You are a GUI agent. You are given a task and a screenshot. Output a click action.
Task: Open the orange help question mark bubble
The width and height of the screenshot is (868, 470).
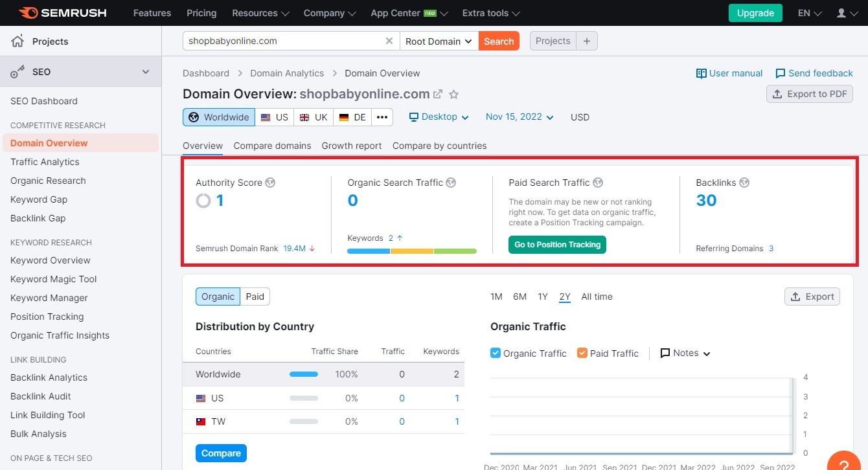(843, 460)
